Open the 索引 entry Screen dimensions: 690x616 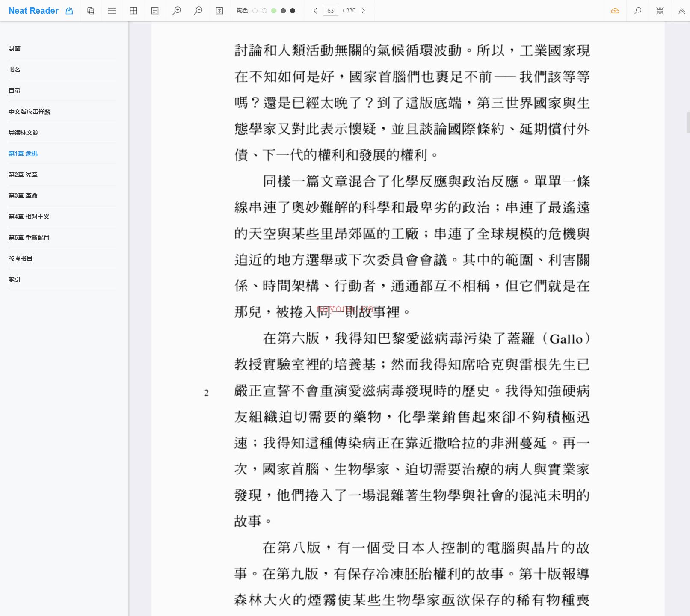coord(62,279)
